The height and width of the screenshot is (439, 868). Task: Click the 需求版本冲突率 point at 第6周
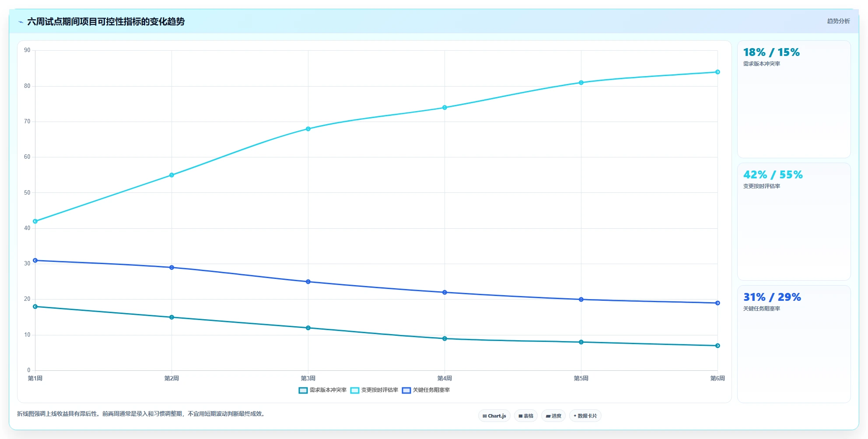pyautogui.click(x=717, y=346)
